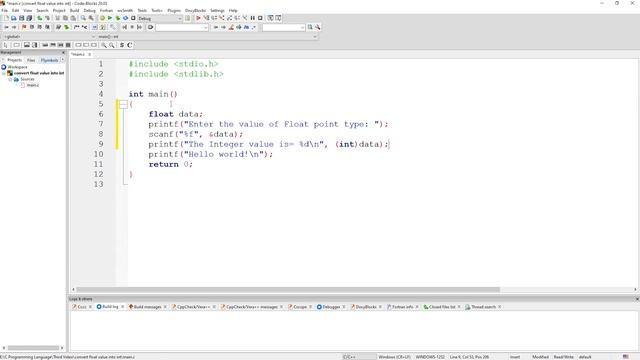Open the View menu

pos(28,10)
